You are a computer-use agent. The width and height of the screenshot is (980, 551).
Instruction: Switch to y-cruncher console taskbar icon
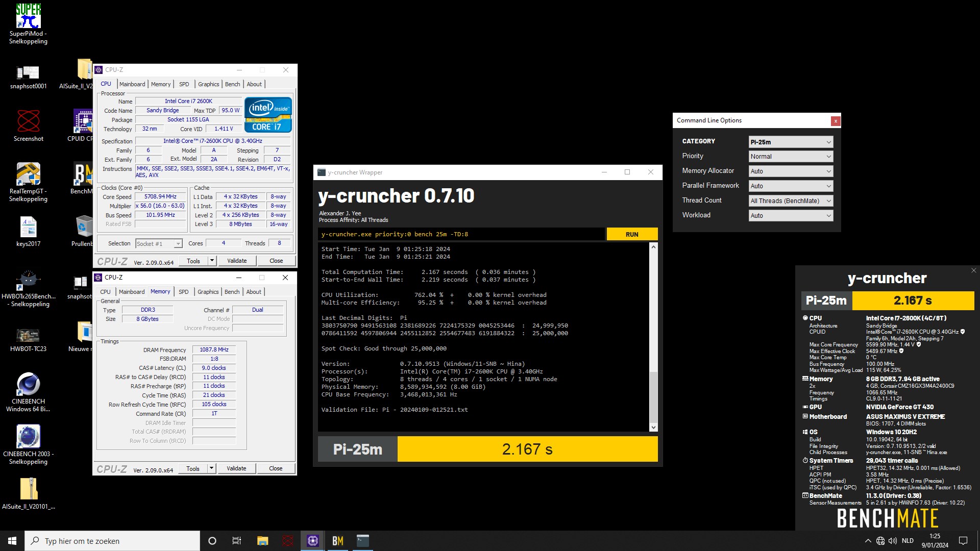tap(362, 541)
